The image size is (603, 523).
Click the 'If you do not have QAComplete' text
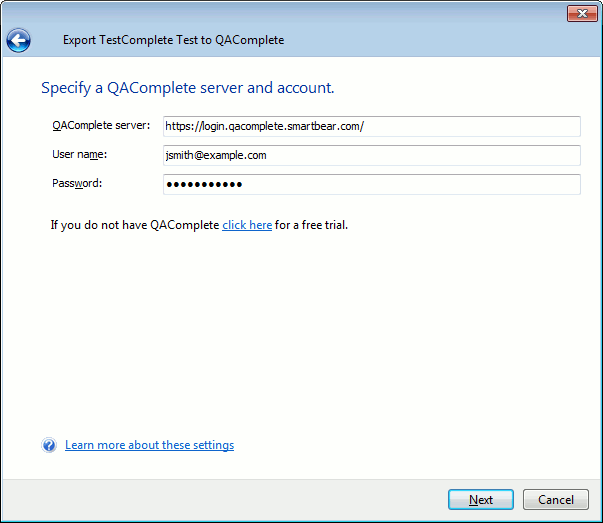point(135,225)
